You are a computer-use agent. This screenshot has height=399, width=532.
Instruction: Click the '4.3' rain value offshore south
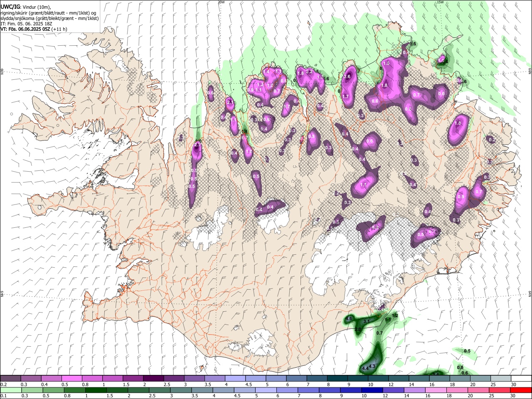[372, 366]
